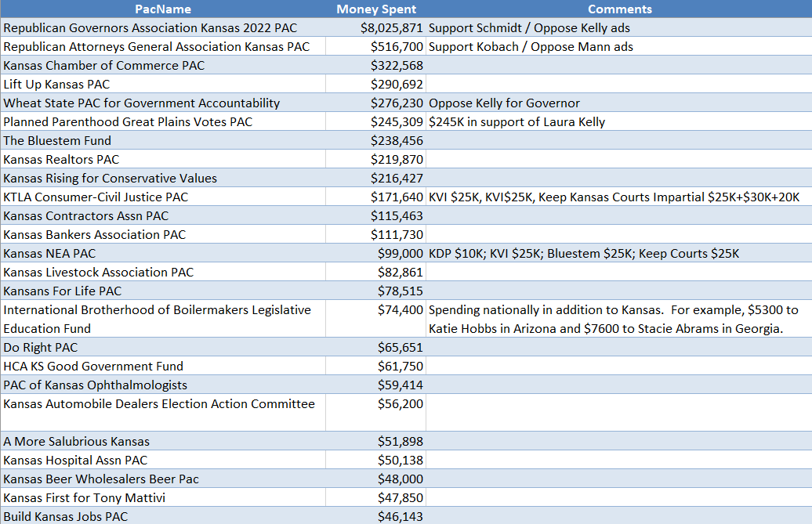Select the $65,651 amount cell

coord(376,347)
